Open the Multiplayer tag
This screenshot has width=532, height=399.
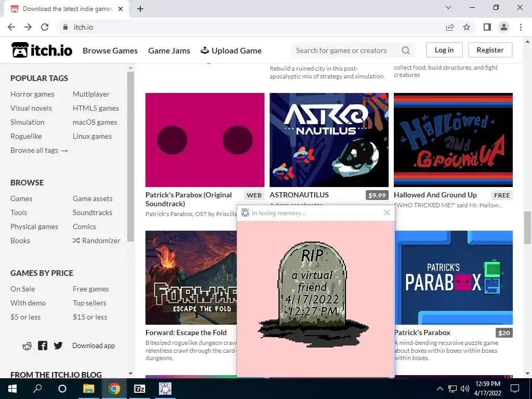(91, 94)
